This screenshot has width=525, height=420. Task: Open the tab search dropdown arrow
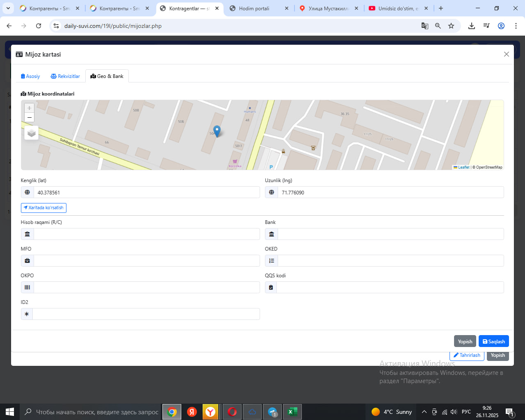coord(8,8)
